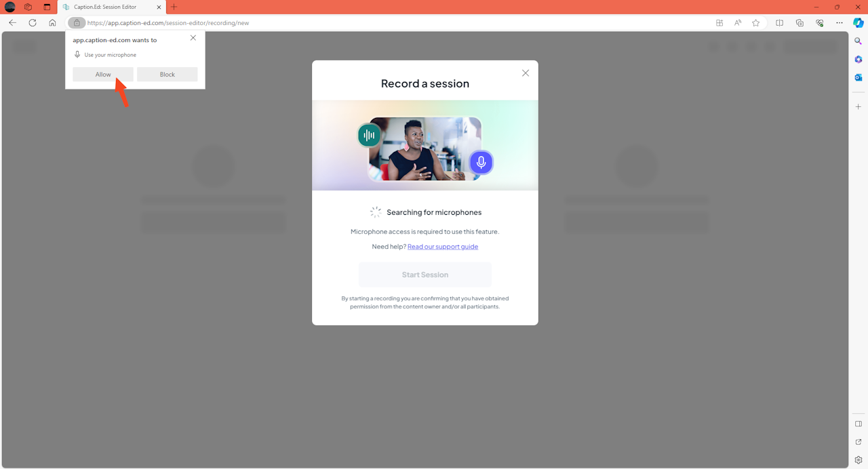The height and width of the screenshot is (469, 868).
Task: Select the Caption.Ed: Session Editor tab
Action: (x=112, y=7)
